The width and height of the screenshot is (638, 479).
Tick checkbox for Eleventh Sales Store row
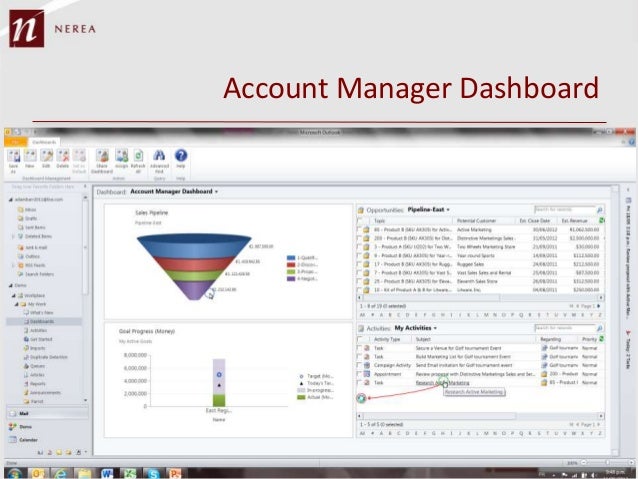(359, 282)
